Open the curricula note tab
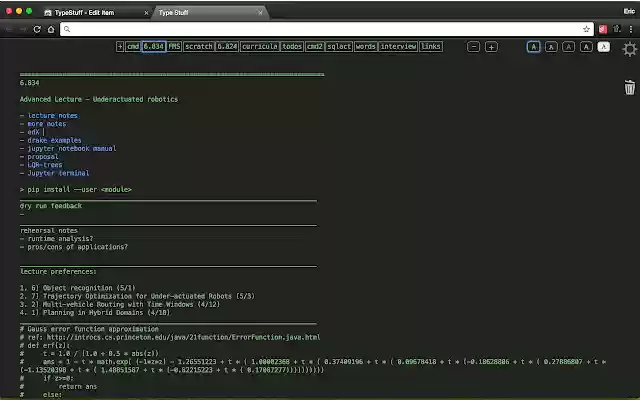The image size is (640, 400). 260,47
